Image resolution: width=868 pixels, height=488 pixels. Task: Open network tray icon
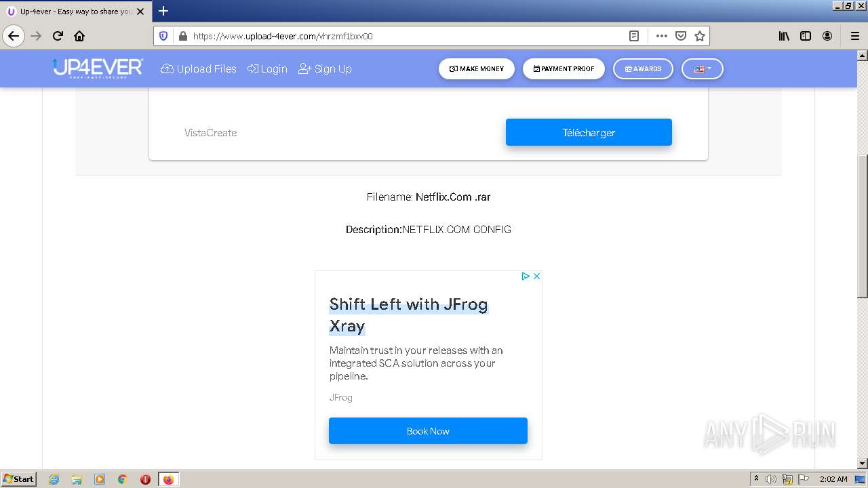pyautogui.click(x=787, y=479)
